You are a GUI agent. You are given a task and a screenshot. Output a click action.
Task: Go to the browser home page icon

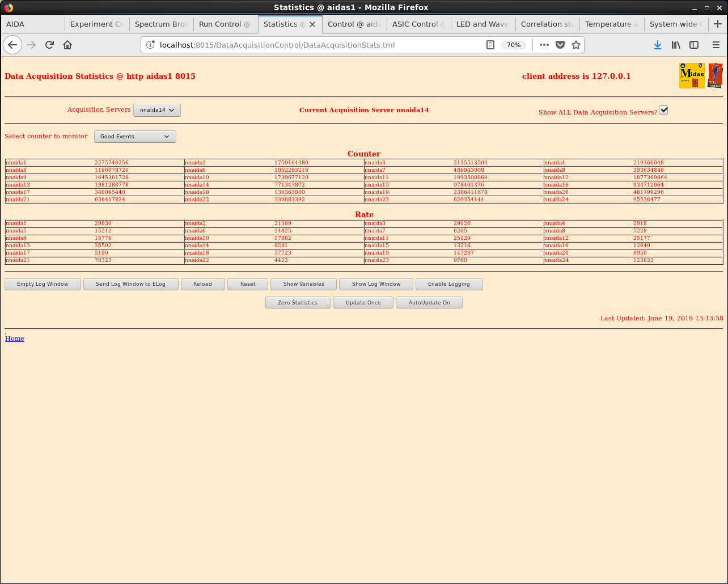tap(67, 45)
